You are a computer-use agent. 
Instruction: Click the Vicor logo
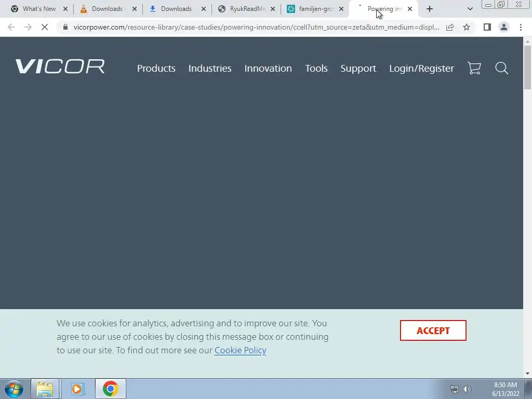point(60,66)
